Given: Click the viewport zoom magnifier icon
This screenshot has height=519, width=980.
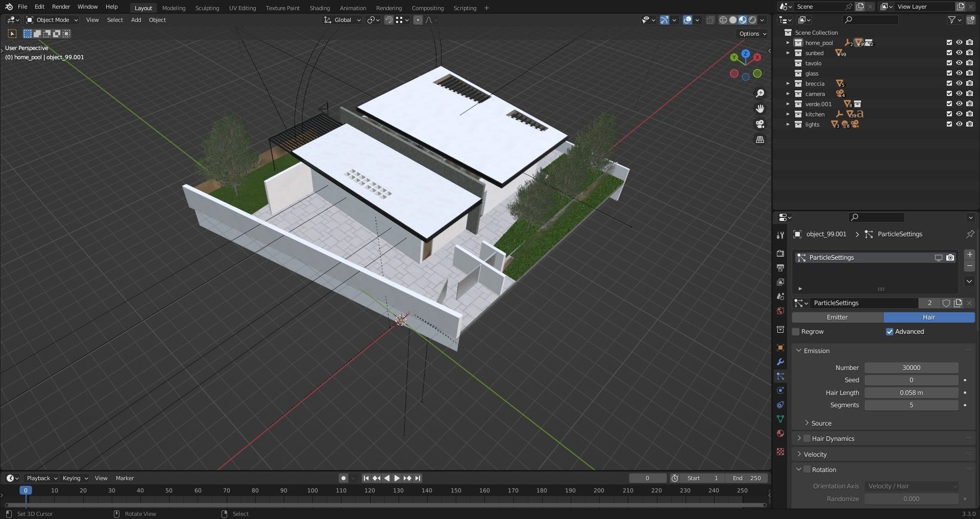Looking at the screenshot, I should coord(760,93).
